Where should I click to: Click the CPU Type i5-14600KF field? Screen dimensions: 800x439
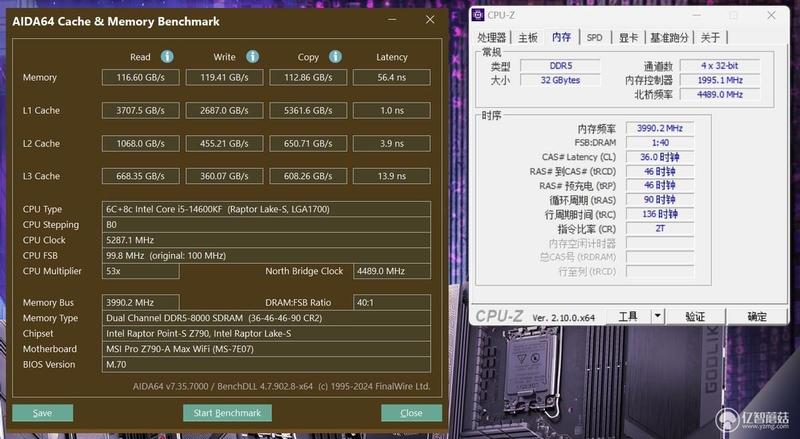[x=266, y=209]
